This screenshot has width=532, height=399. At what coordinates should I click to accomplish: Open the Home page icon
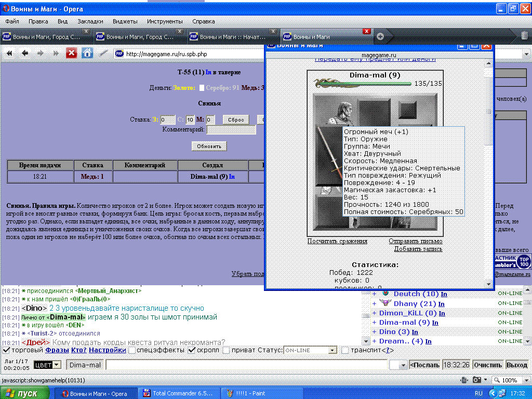(x=87, y=54)
